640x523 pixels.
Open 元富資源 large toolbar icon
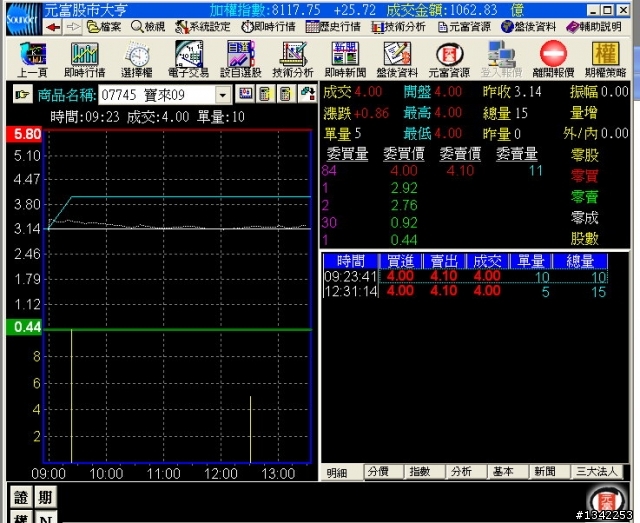(x=449, y=60)
